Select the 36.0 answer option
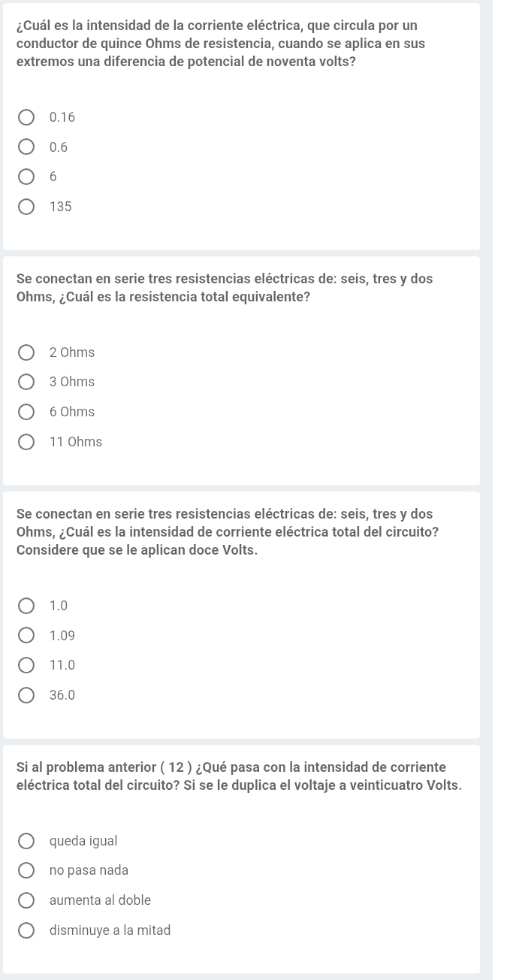Image resolution: width=516 pixels, height=980 pixels. pyautogui.click(x=26, y=695)
